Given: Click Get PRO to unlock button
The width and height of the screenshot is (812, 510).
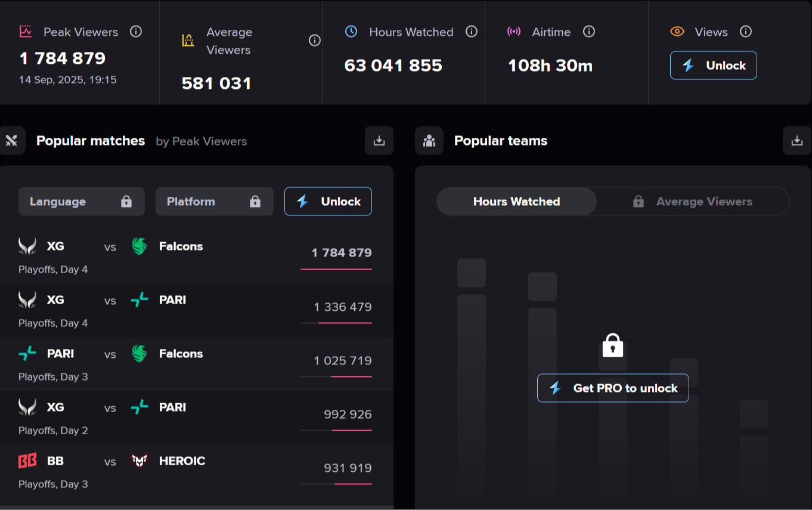Looking at the screenshot, I should (x=613, y=388).
